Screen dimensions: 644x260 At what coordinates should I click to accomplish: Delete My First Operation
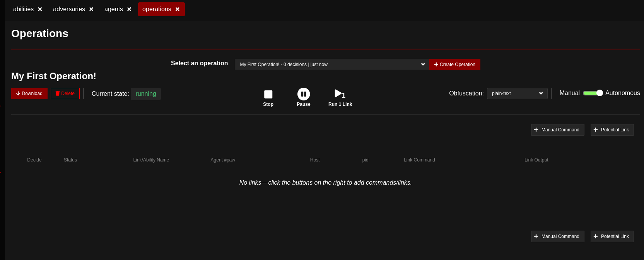(x=65, y=93)
